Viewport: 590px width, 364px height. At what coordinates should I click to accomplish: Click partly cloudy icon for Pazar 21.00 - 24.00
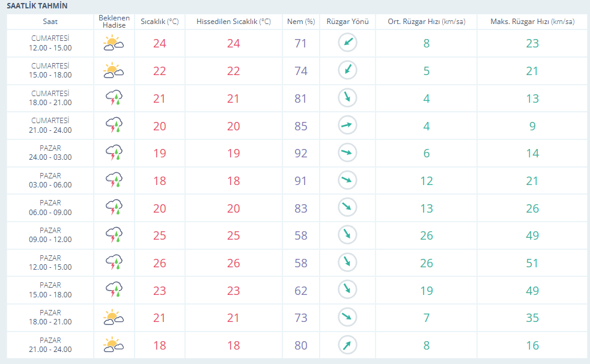114,345
